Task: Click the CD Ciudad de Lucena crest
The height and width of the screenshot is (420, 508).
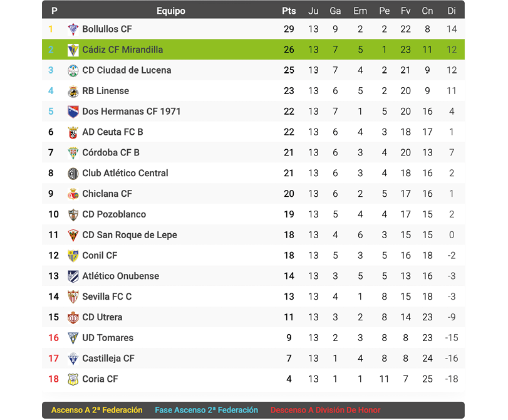Action: click(x=73, y=71)
